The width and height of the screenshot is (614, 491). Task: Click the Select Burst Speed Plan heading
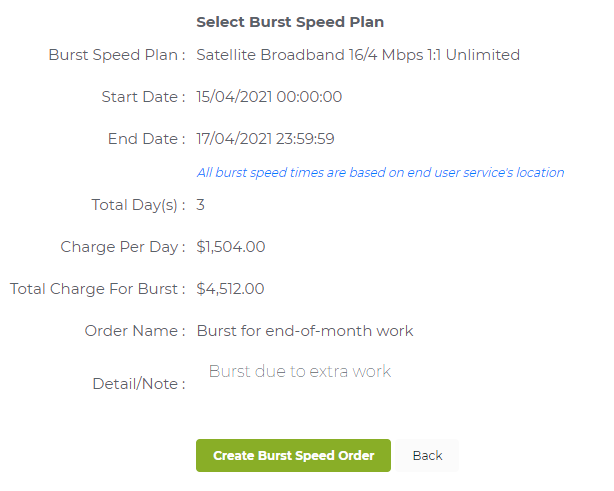pyautogui.click(x=290, y=22)
